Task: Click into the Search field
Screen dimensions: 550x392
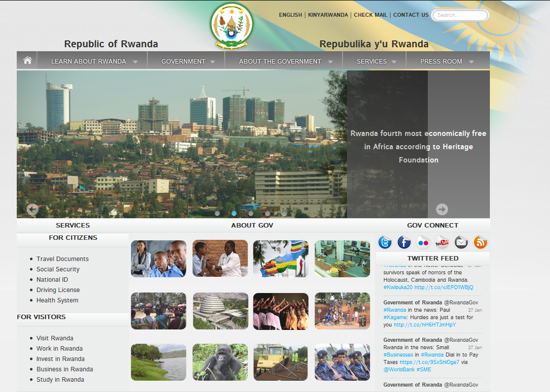Action: 460,15
